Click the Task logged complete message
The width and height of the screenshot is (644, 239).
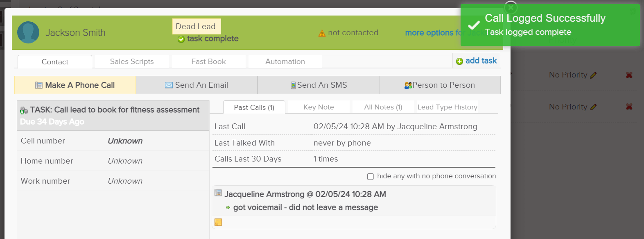(x=528, y=32)
